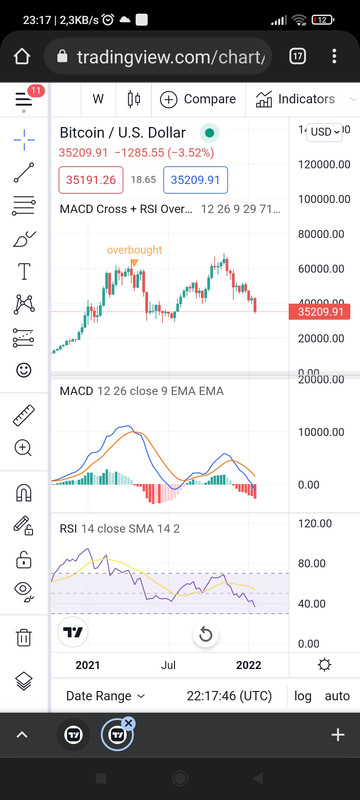This screenshot has height=800, width=360.
Task: Open the USD currency dropdown
Action: 325,132
